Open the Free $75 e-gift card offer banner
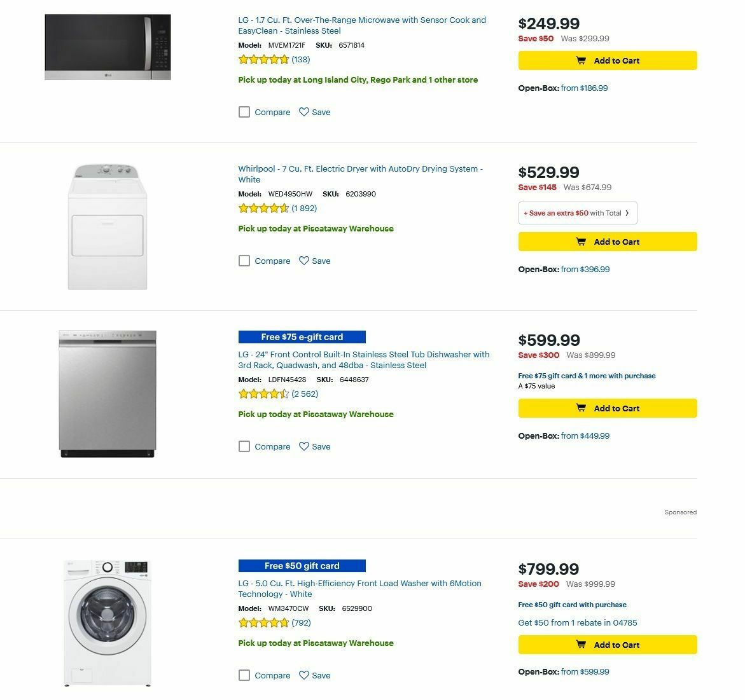This screenshot has height=700, width=745. 302,337
